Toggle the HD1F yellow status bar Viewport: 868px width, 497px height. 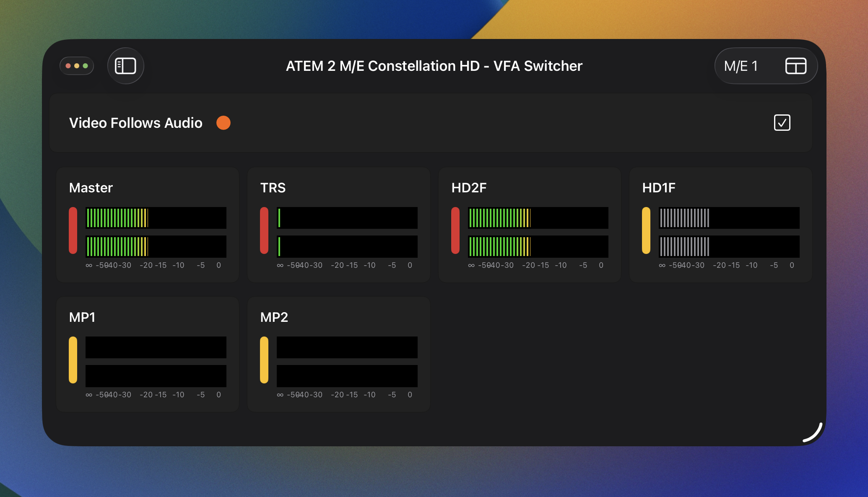(646, 230)
